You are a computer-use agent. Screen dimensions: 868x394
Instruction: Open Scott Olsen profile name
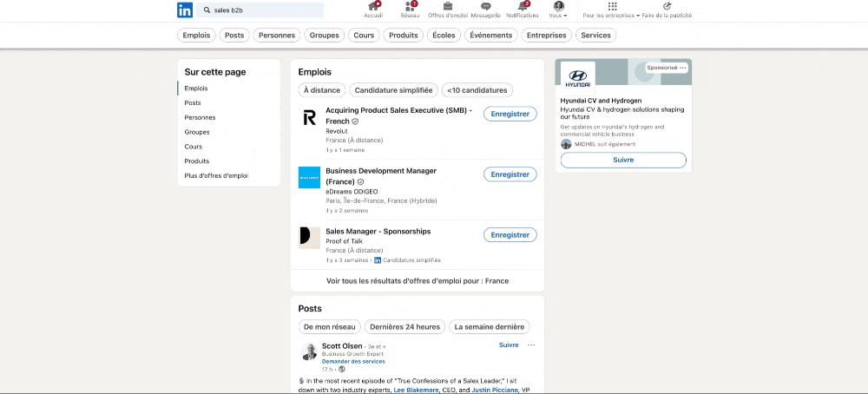342,346
